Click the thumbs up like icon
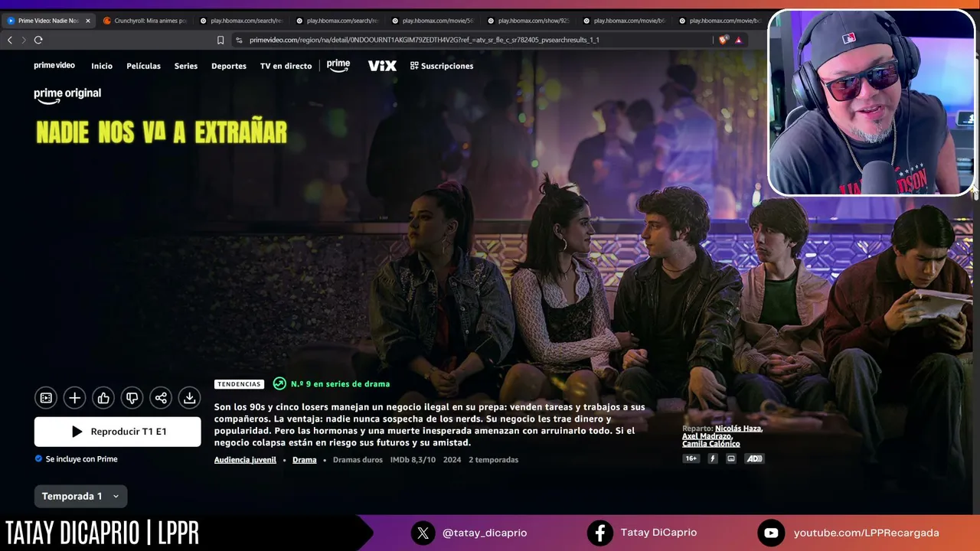The height and width of the screenshot is (551, 980). 103,398
